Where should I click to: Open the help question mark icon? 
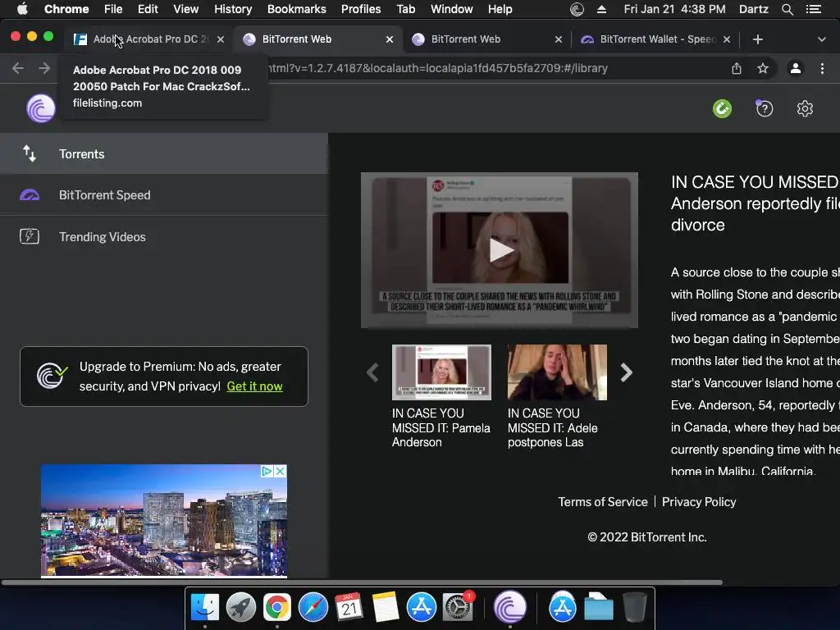point(764,109)
